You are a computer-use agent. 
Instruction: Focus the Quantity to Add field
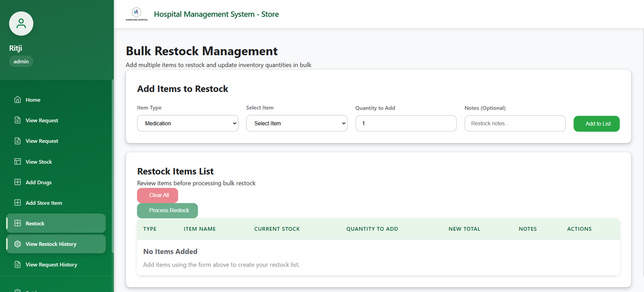point(406,123)
